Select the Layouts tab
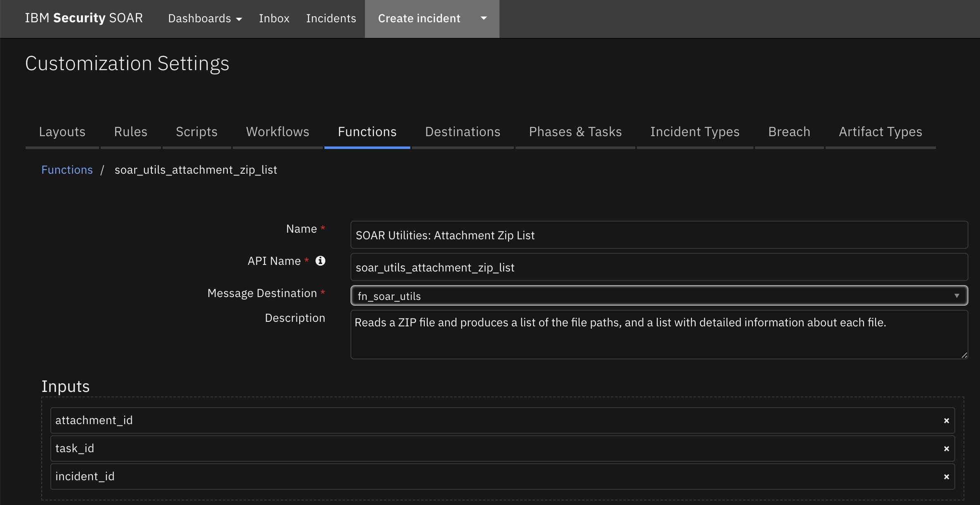Image resolution: width=980 pixels, height=505 pixels. point(62,131)
